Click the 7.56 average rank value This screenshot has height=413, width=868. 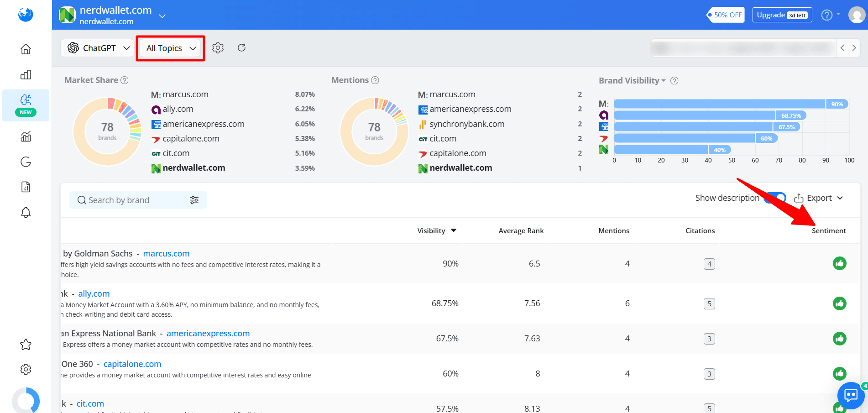(x=532, y=303)
